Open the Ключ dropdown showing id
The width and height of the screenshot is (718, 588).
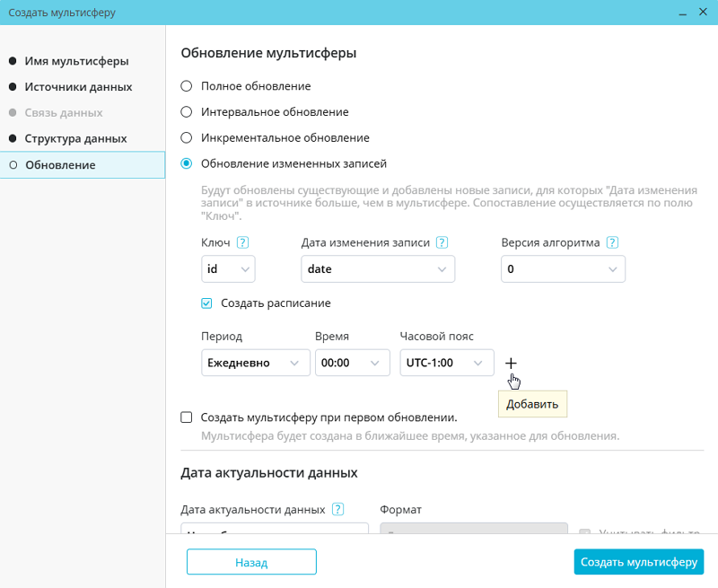click(230, 269)
